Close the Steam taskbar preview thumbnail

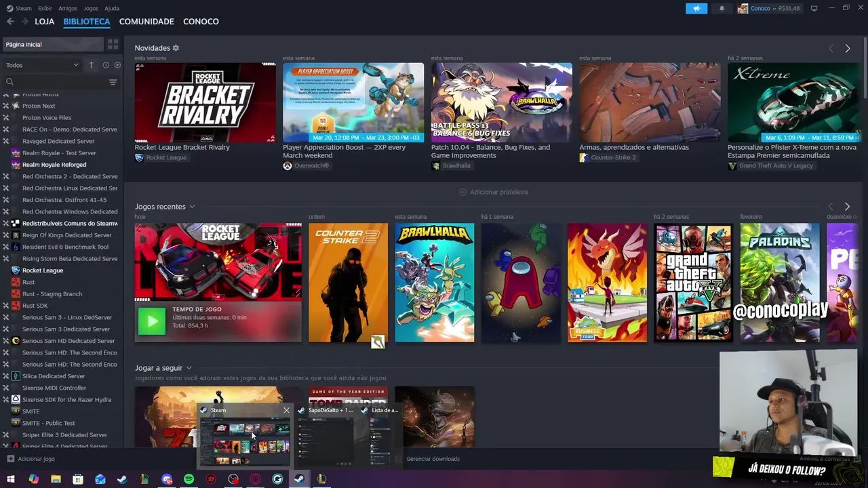click(x=286, y=410)
